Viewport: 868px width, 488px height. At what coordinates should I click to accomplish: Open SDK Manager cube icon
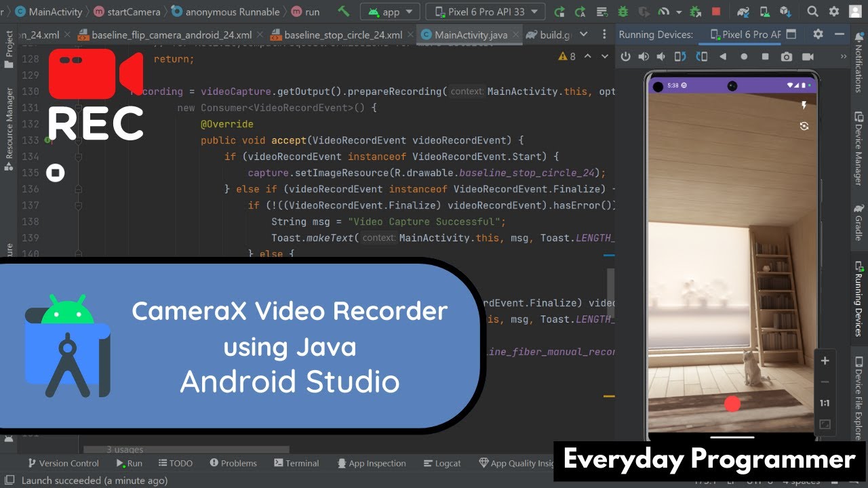point(785,12)
